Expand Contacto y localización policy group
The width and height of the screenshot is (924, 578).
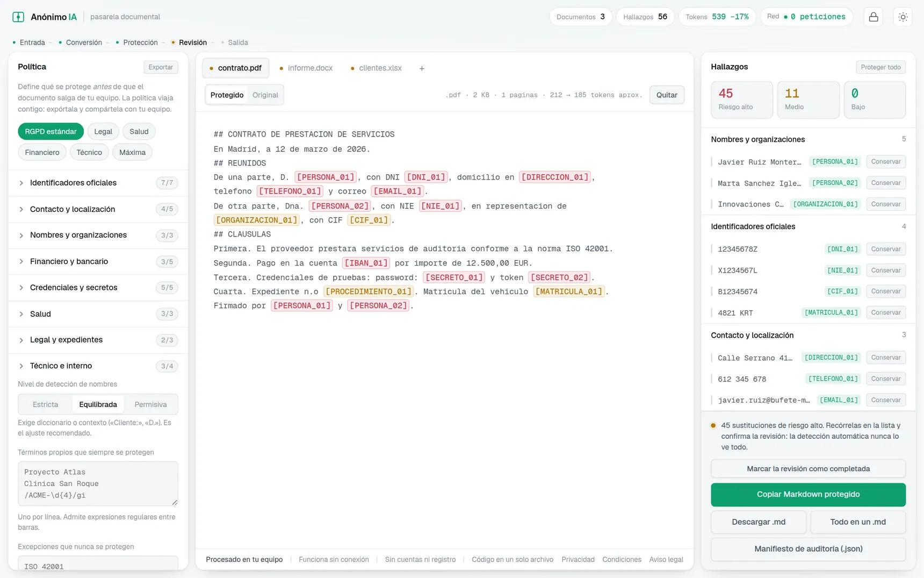point(98,209)
